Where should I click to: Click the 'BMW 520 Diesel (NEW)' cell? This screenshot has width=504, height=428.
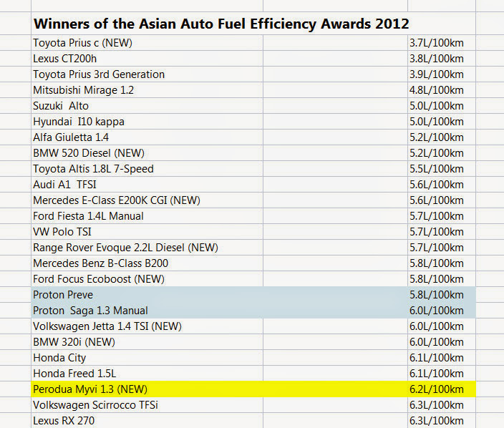147,153
